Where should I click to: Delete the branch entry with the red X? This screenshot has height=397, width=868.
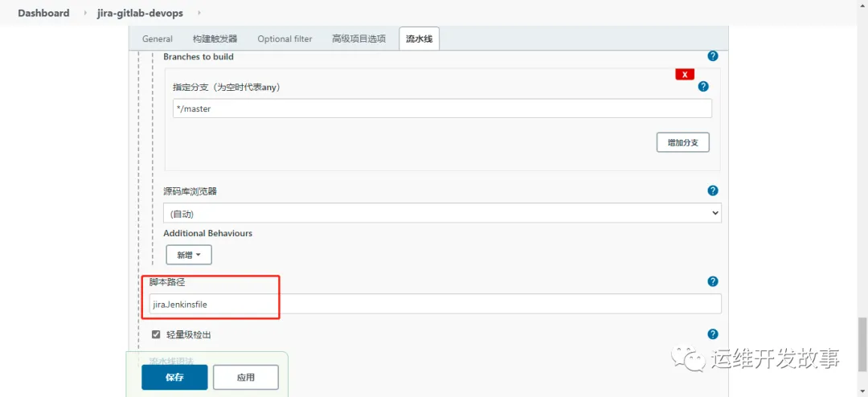pos(685,75)
